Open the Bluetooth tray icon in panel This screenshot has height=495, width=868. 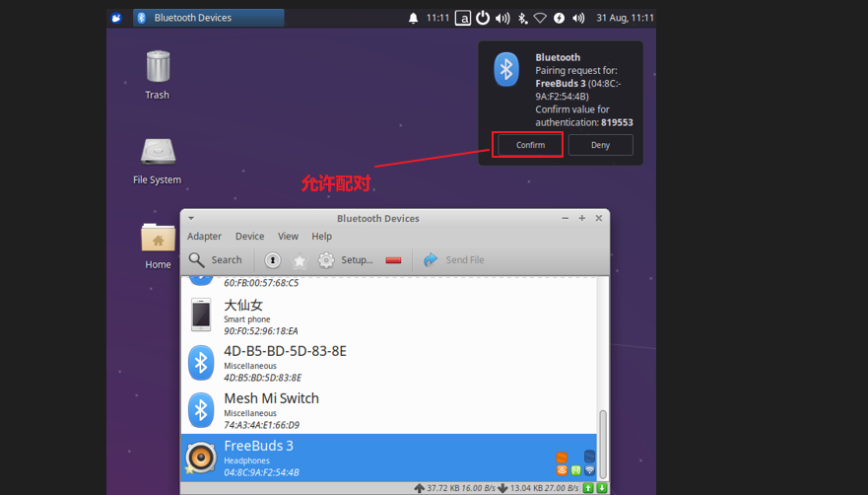pyautogui.click(x=522, y=19)
